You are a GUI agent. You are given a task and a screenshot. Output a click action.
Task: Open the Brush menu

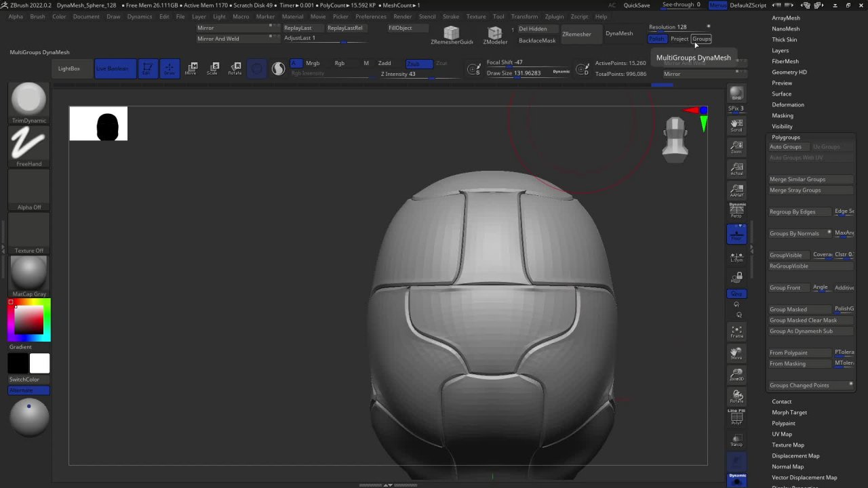(37, 16)
